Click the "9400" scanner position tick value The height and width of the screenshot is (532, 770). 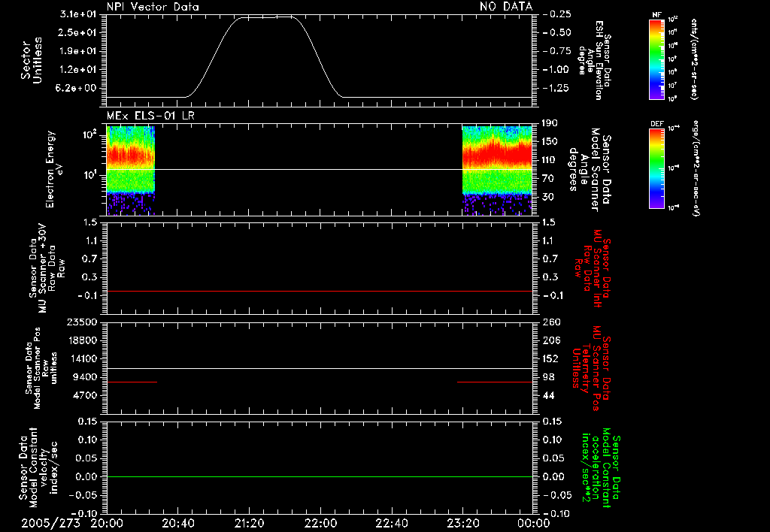pos(84,377)
